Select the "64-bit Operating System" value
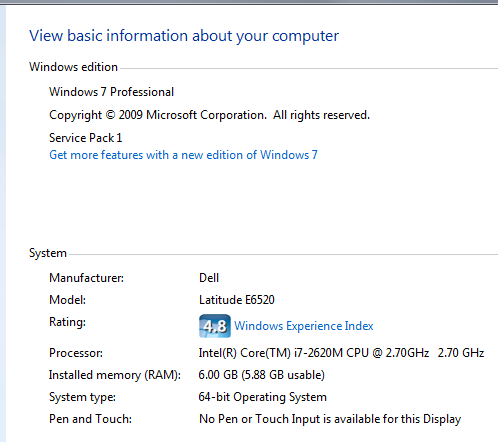 pos(262,397)
